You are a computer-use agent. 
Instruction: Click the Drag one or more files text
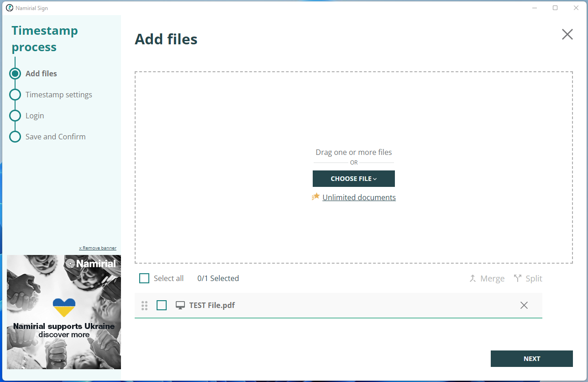click(354, 152)
